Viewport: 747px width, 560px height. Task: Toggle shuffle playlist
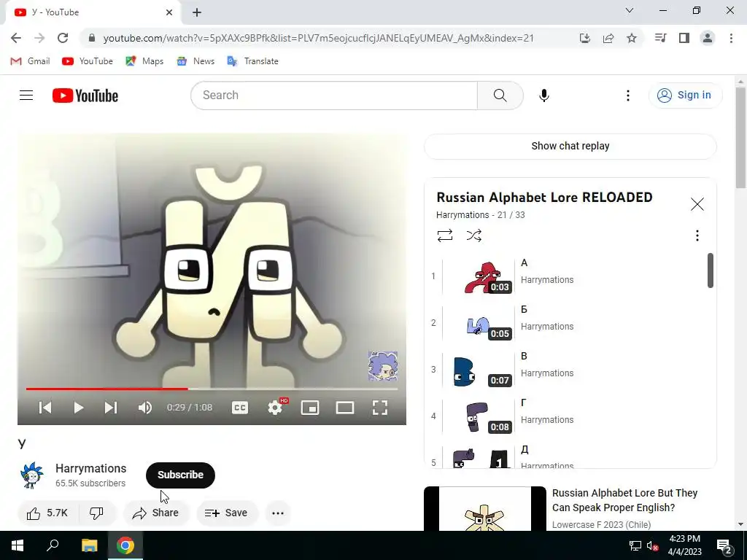[474, 236]
